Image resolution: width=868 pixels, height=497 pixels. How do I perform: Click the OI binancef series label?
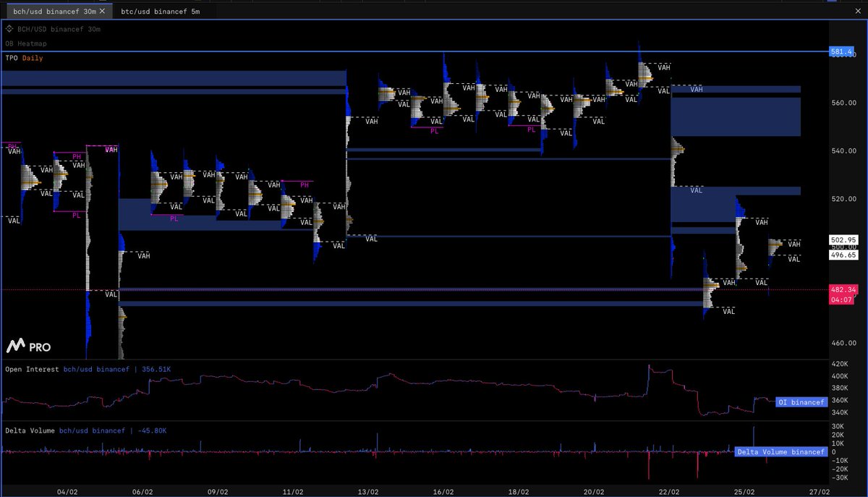(801, 402)
